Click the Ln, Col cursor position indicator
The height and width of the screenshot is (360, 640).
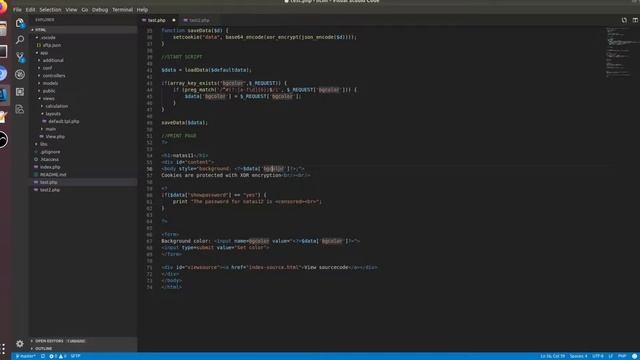pos(553,356)
